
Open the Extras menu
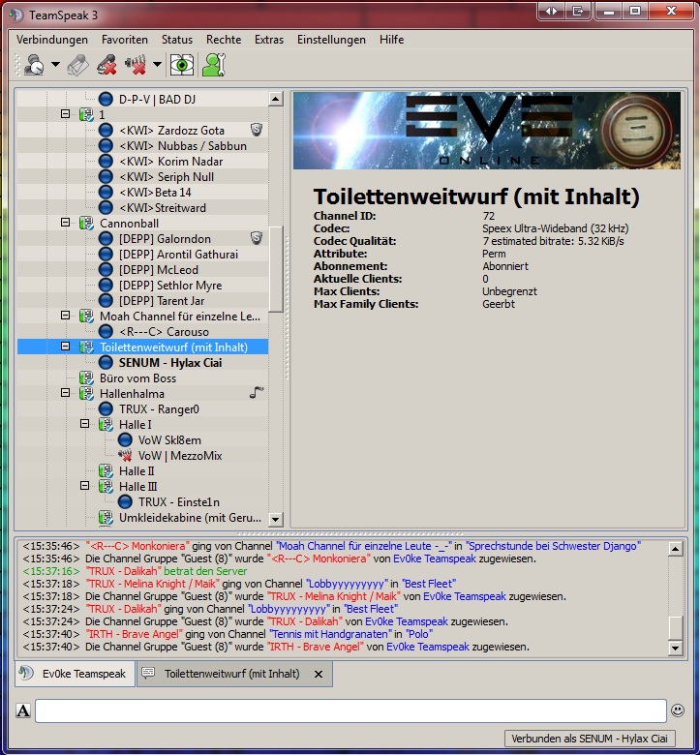pyautogui.click(x=269, y=40)
